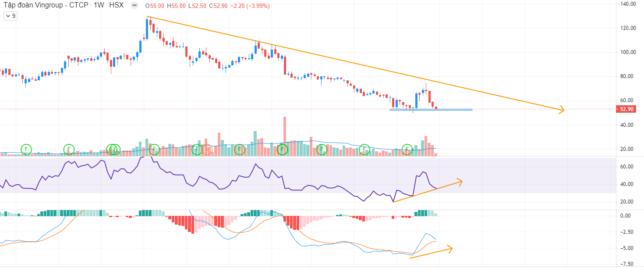644x268 pixels.
Task: Click the O55.00 open value in the header
Action: pyautogui.click(x=155, y=6)
